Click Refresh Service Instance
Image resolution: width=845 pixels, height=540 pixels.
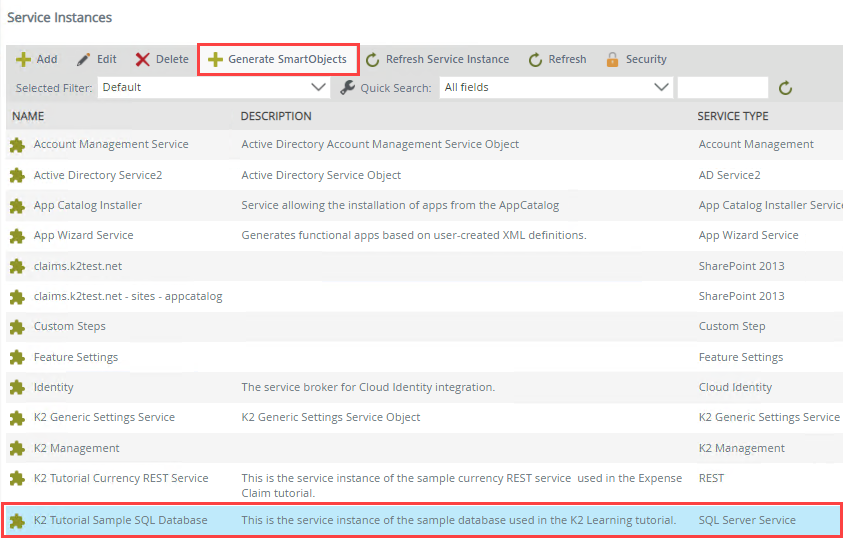click(437, 59)
